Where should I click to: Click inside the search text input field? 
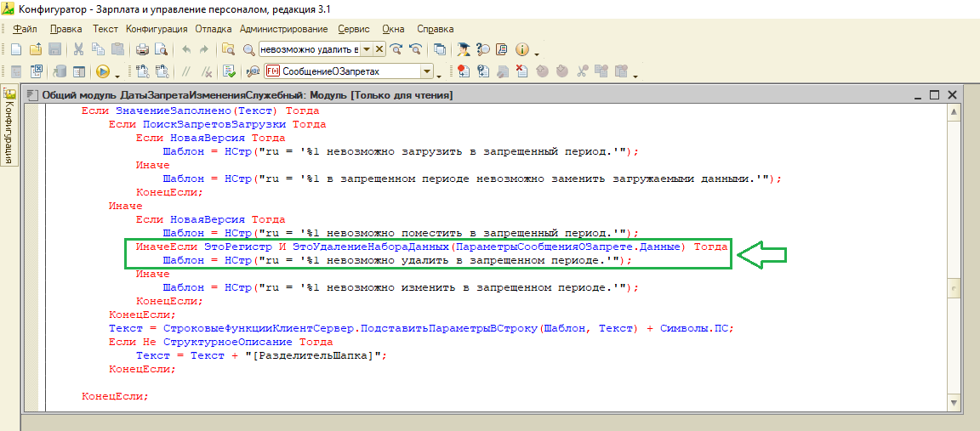(309, 49)
